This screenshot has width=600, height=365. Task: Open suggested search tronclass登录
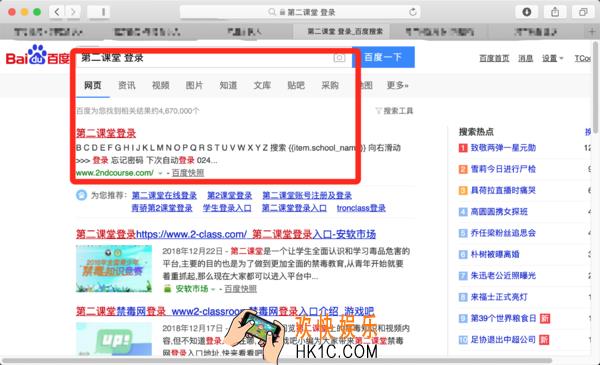tap(361, 208)
